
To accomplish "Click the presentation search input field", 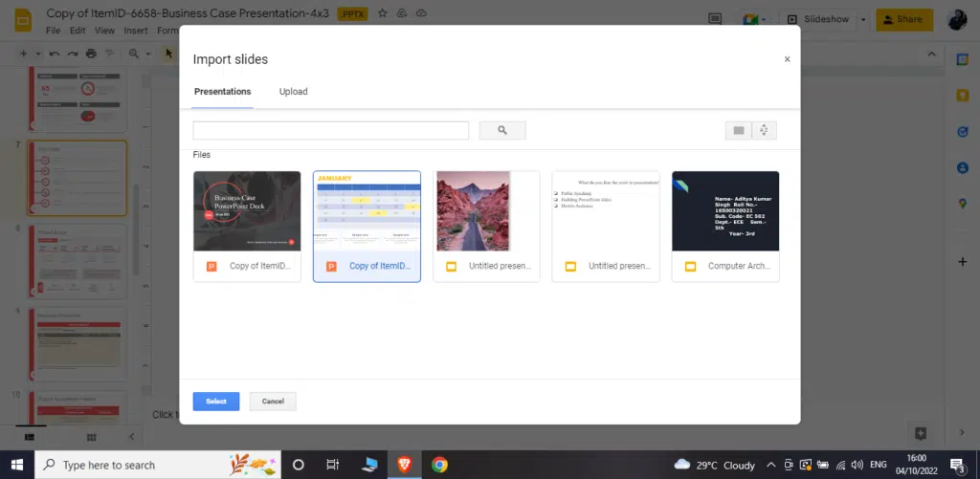I will [x=330, y=131].
